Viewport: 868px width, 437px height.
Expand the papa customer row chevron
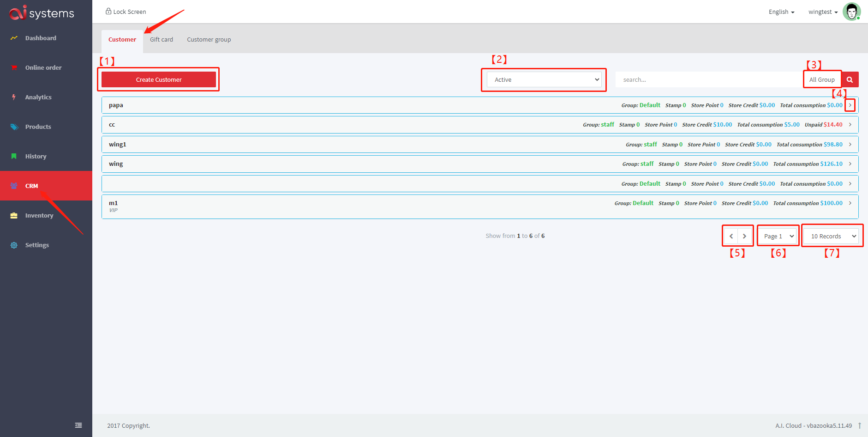[x=850, y=105]
